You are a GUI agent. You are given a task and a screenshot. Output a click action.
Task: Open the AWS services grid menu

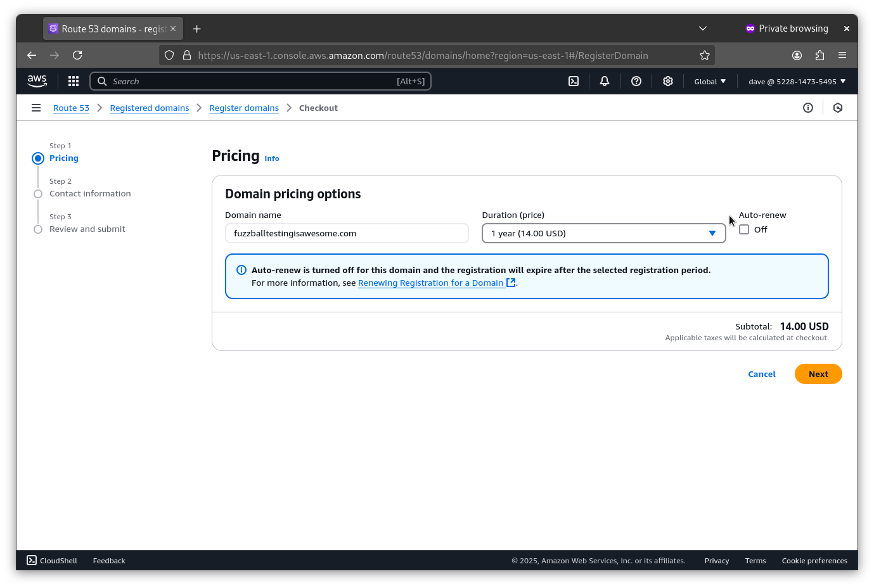click(x=74, y=81)
